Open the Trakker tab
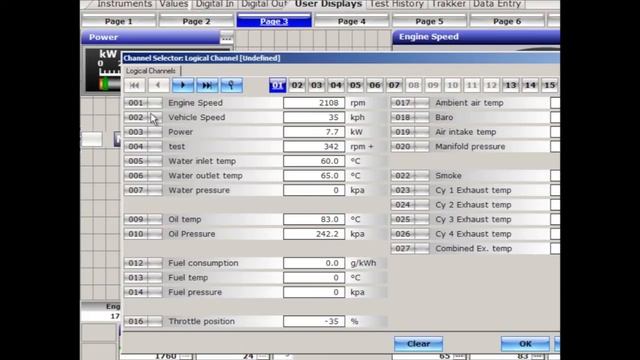The height and width of the screenshot is (360, 640). pos(449,4)
